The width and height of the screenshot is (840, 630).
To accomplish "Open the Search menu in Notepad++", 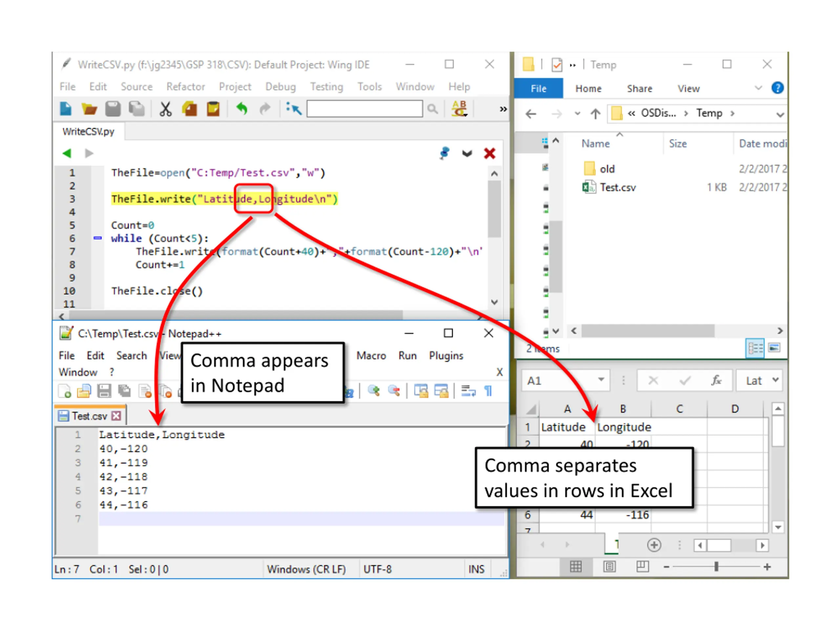I will click(131, 356).
